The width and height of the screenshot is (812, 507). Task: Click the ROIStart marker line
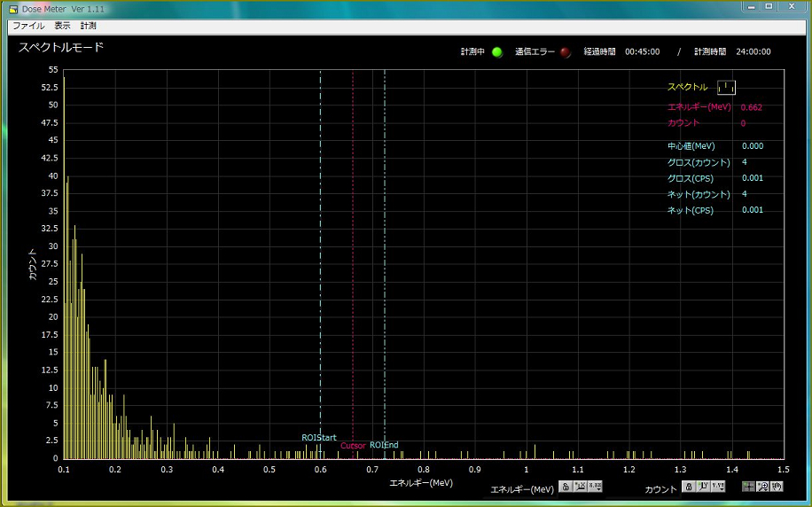321,266
